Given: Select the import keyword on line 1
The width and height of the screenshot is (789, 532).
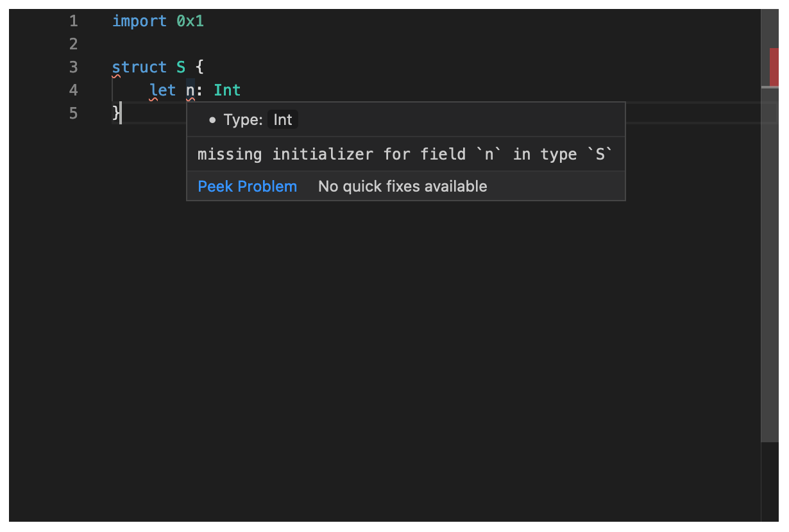Looking at the screenshot, I should click(x=139, y=21).
